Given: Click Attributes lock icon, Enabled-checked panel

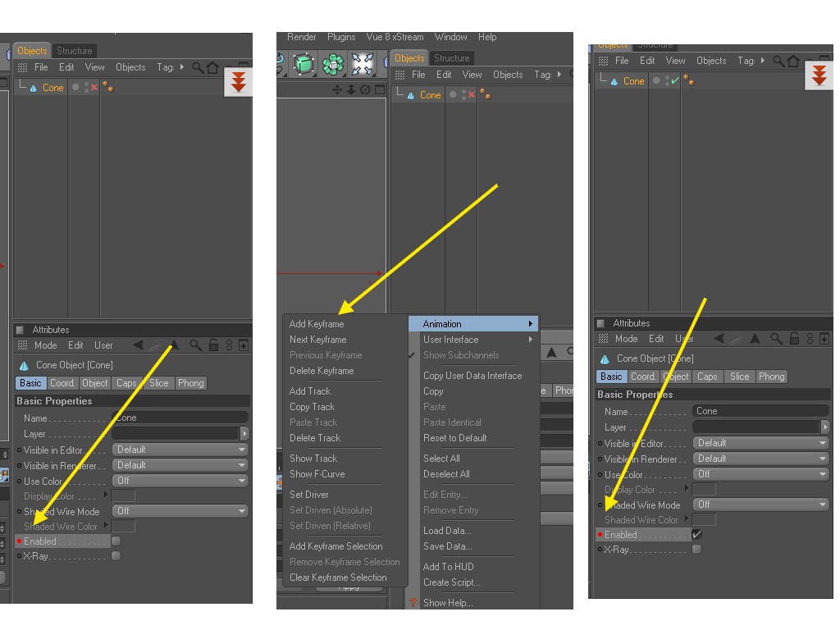Looking at the screenshot, I should pyautogui.click(x=794, y=339).
